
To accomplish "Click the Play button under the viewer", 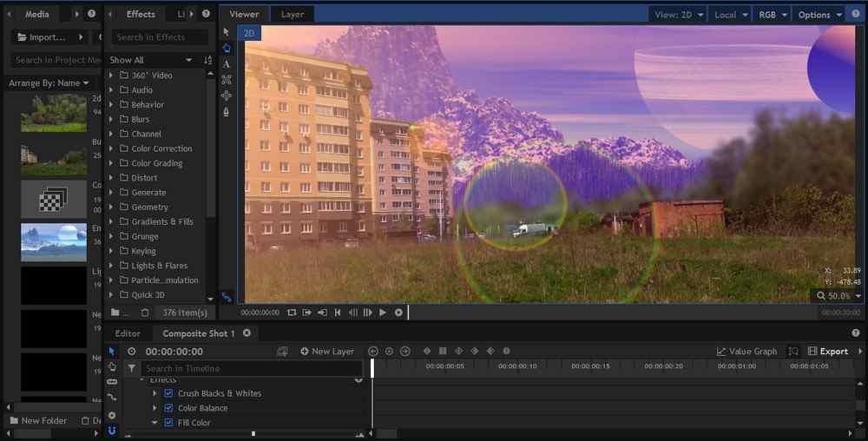I will point(383,313).
